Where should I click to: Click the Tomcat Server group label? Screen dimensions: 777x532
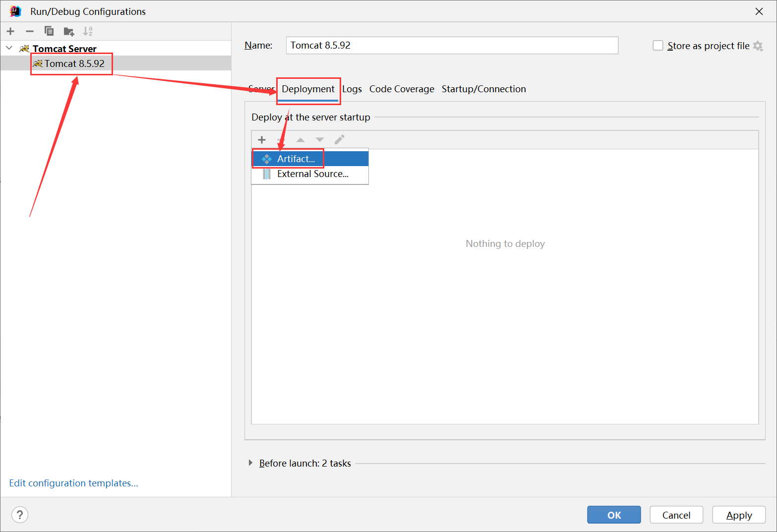click(64, 49)
